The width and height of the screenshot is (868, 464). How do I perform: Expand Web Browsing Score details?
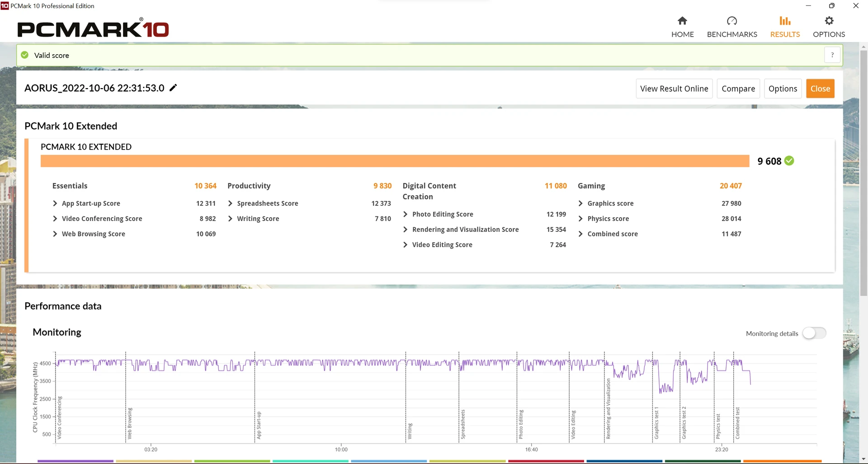[55, 234]
